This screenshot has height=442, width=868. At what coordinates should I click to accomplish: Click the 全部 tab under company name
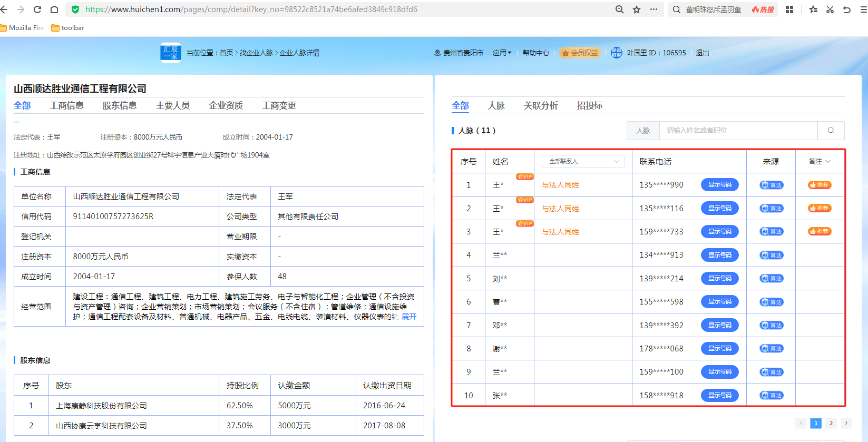click(22, 105)
